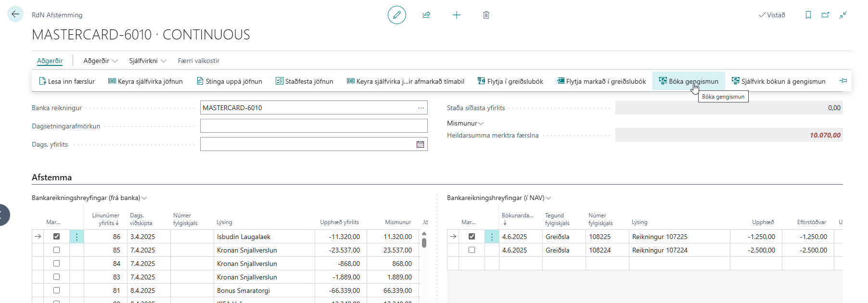Tick checkbox for Reikningur 107224 row

(472, 250)
